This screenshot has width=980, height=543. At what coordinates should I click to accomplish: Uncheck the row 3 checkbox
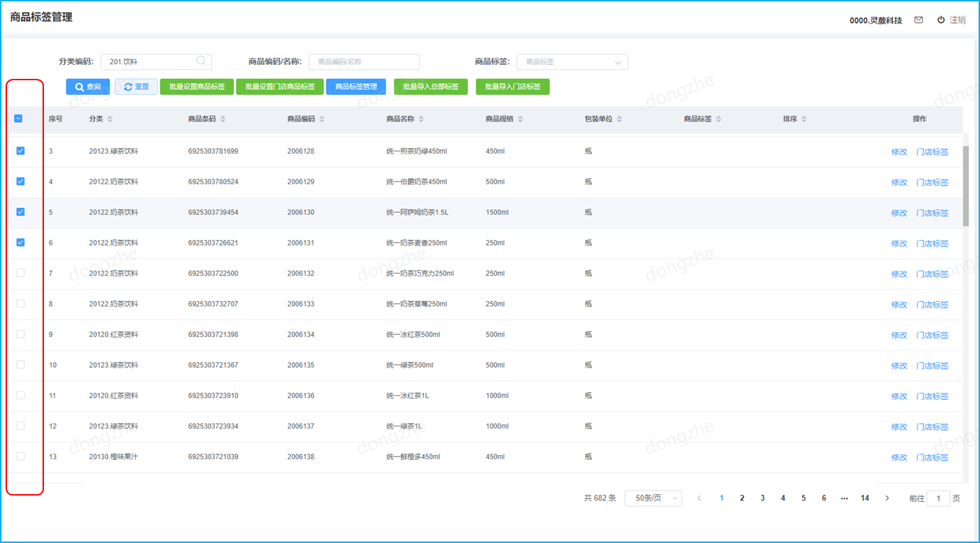[x=20, y=151]
